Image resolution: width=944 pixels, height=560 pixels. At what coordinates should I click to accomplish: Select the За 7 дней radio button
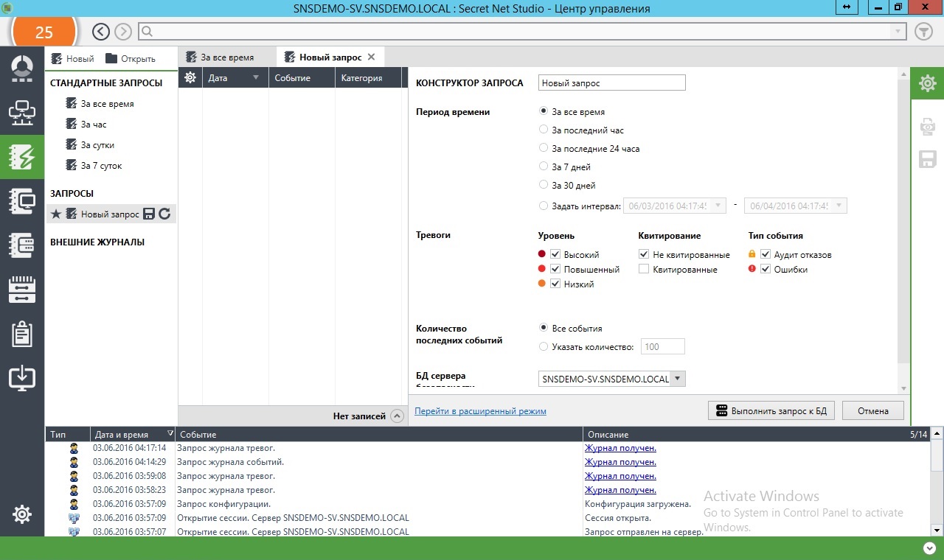coord(544,167)
